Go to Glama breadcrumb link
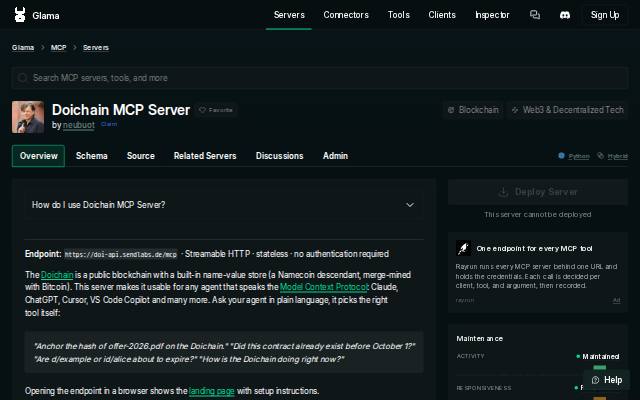The height and width of the screenshot is (400, 640). (x=23, y=48)
